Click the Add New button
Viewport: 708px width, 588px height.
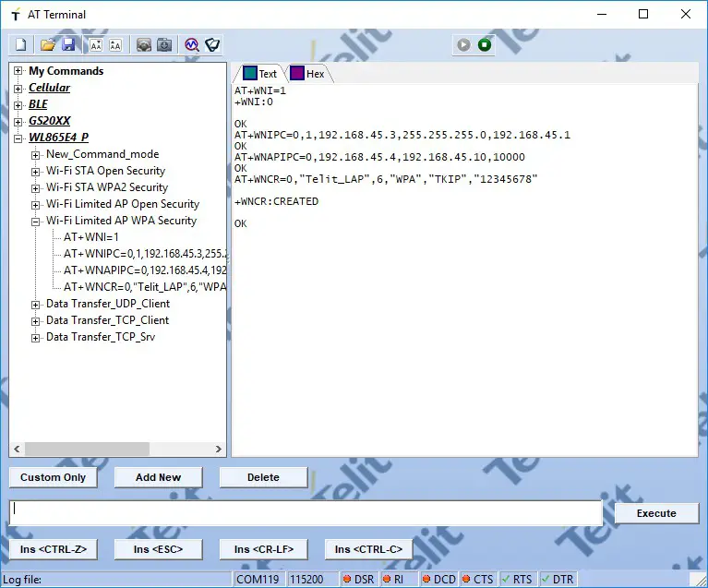point(158,477)
